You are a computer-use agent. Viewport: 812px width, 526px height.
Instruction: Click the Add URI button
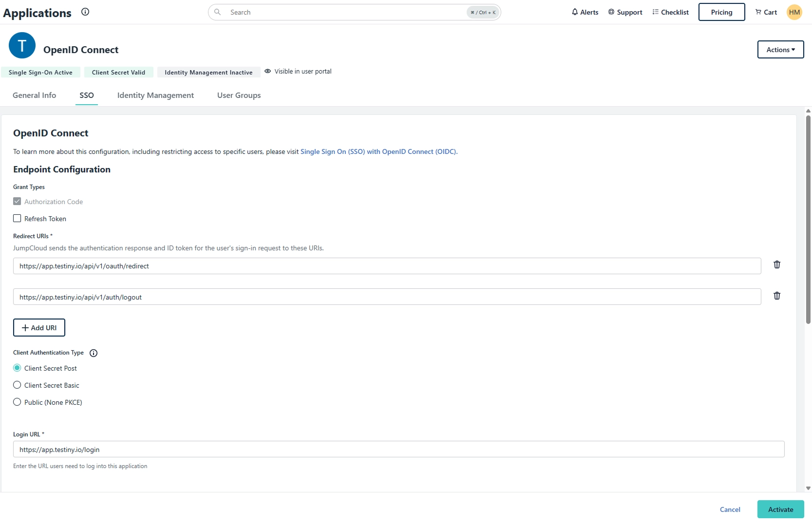[39, 328]
